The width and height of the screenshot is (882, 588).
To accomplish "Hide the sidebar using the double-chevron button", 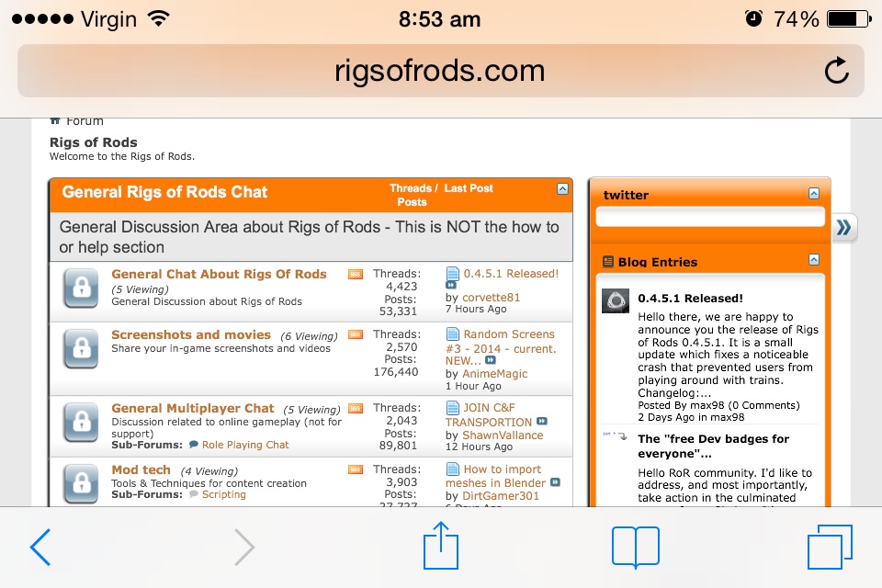I will (x=843, y=227).
